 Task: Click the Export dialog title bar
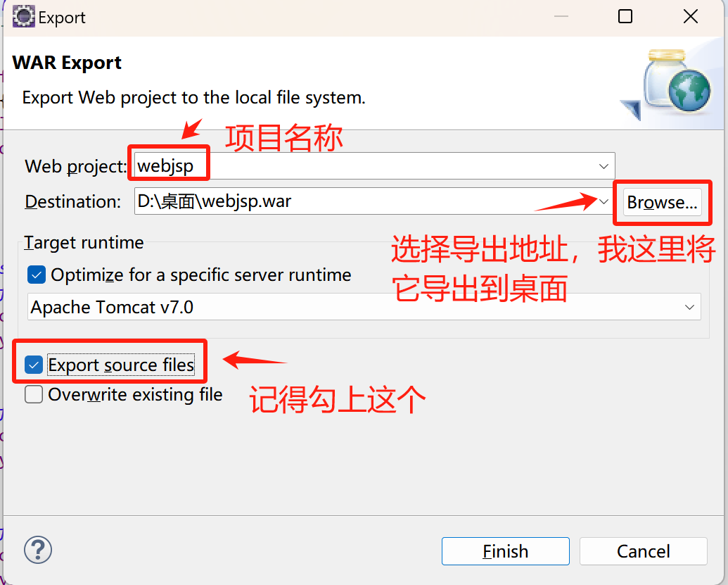[x=317, y=16]
